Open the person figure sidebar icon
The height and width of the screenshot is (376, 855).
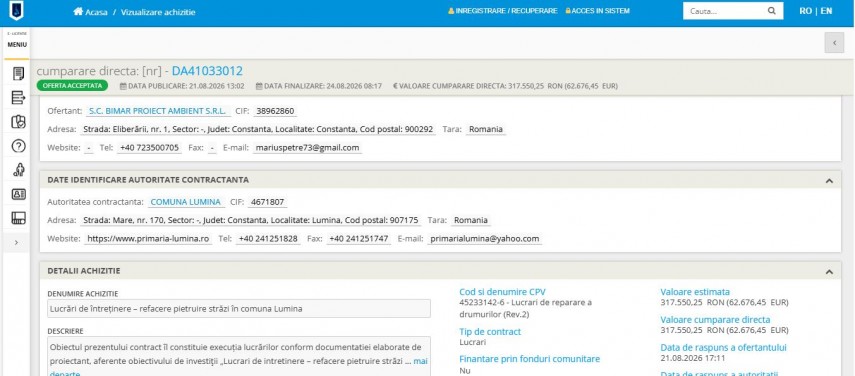[x=18, y=170]
